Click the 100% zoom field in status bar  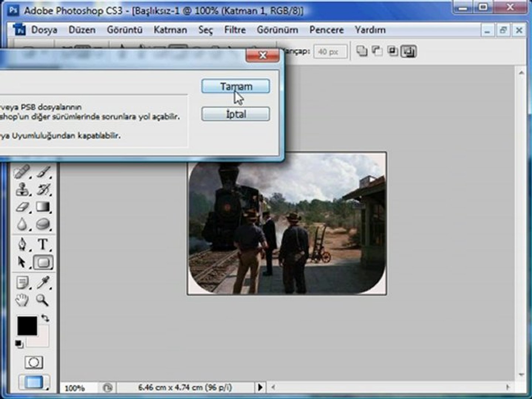(75, 388)
